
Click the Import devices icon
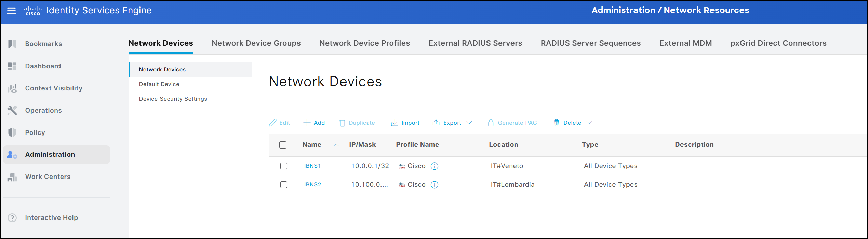click(395, 123)
